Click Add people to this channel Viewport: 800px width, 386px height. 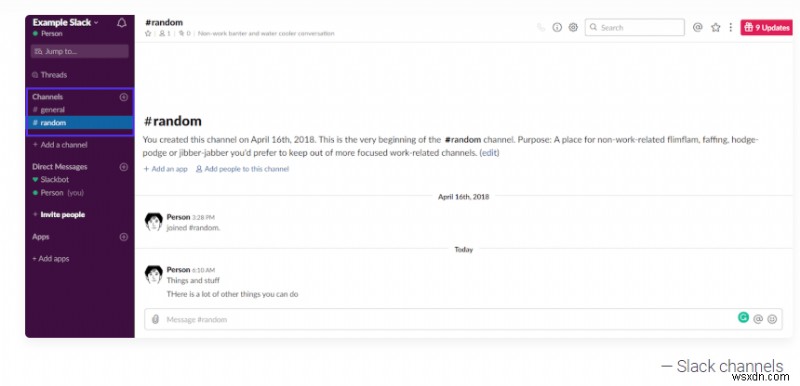(x=242, y=169)
